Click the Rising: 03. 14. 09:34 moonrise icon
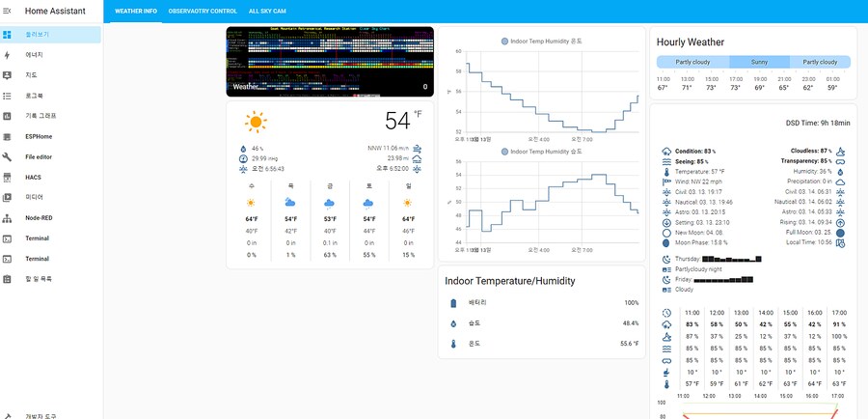This screenshot has width=868, height=419. pyautogui.click(x=840, y=222)
